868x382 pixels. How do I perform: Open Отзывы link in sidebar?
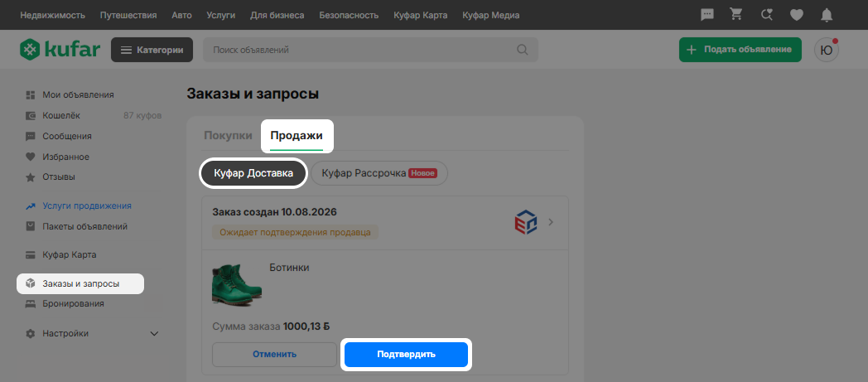click(x=59, y=177)
